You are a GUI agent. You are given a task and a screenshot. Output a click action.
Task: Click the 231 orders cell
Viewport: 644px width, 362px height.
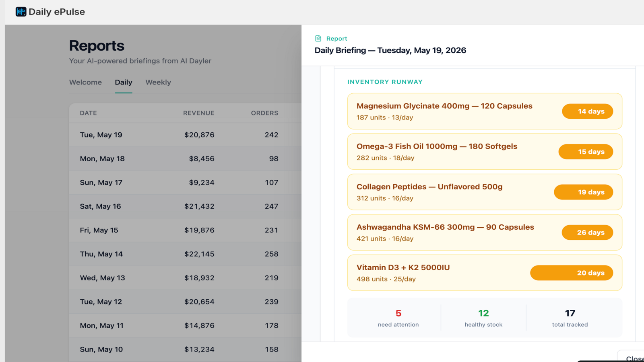click(x=271, y=230)
